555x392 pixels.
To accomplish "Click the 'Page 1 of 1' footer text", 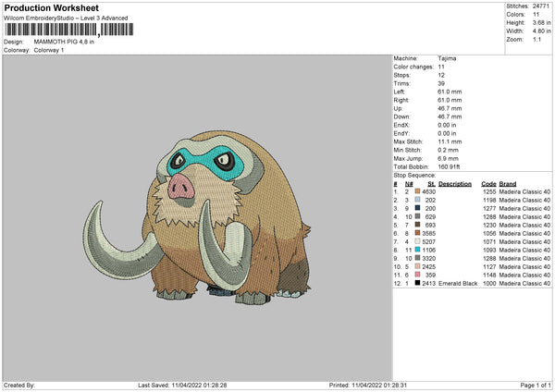I will (536, 386).
